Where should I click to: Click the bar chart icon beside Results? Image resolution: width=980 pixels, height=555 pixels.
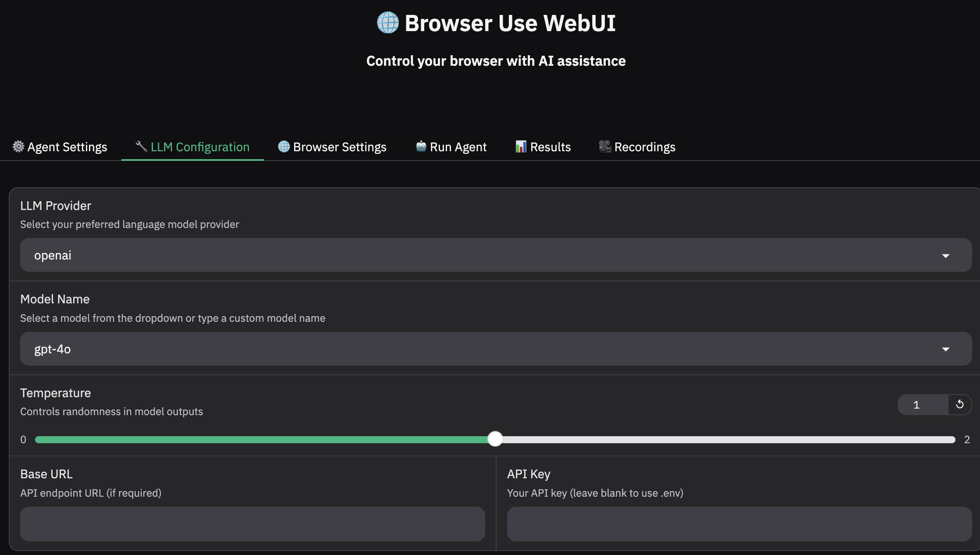point(521,146)
